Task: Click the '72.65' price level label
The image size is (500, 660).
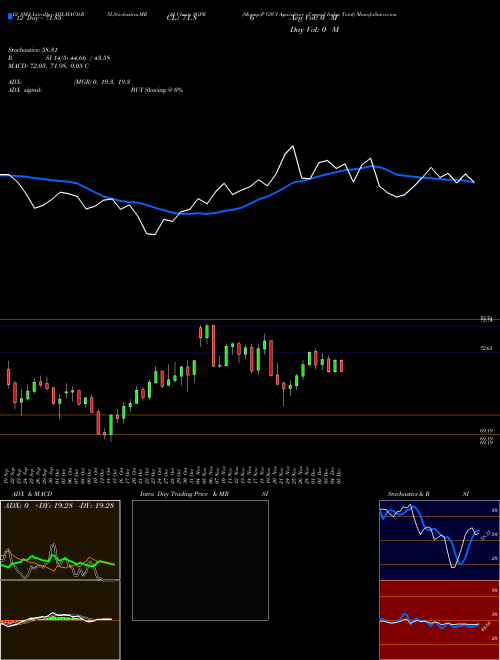Action: [486, 348]
